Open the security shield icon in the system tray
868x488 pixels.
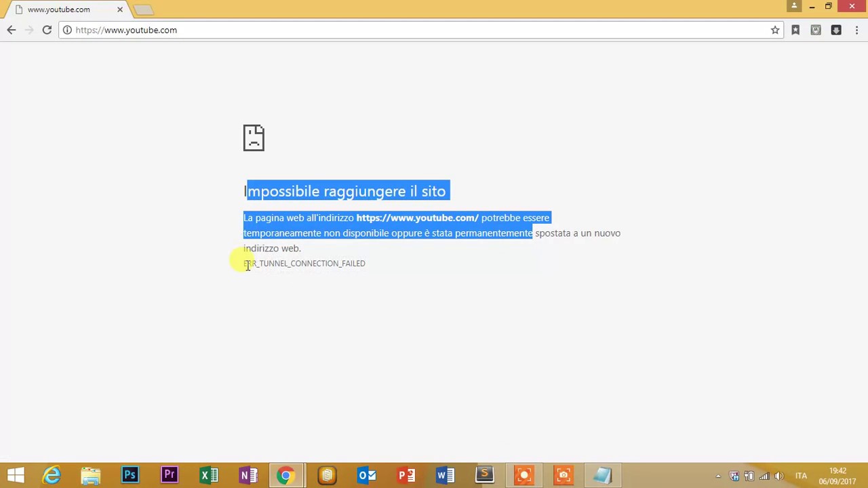tap(734, 476)
